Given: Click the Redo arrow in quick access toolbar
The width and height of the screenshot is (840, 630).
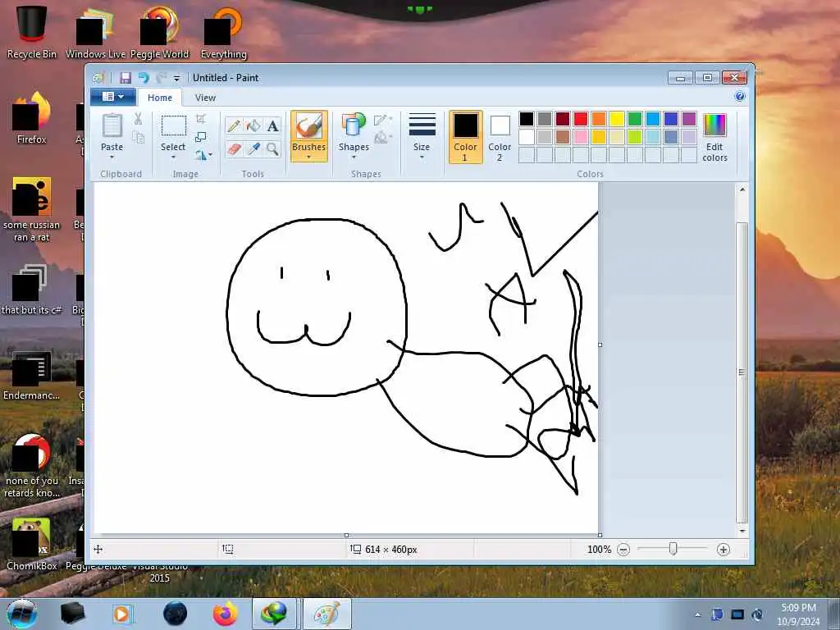Looking at the screenshot, I should [161, 78].
